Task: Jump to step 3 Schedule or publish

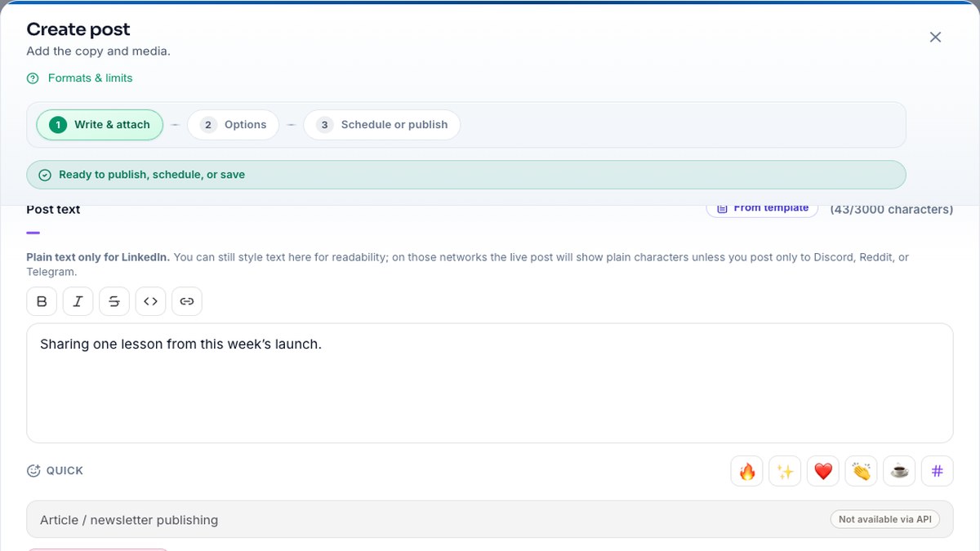Action: [382, 125]
